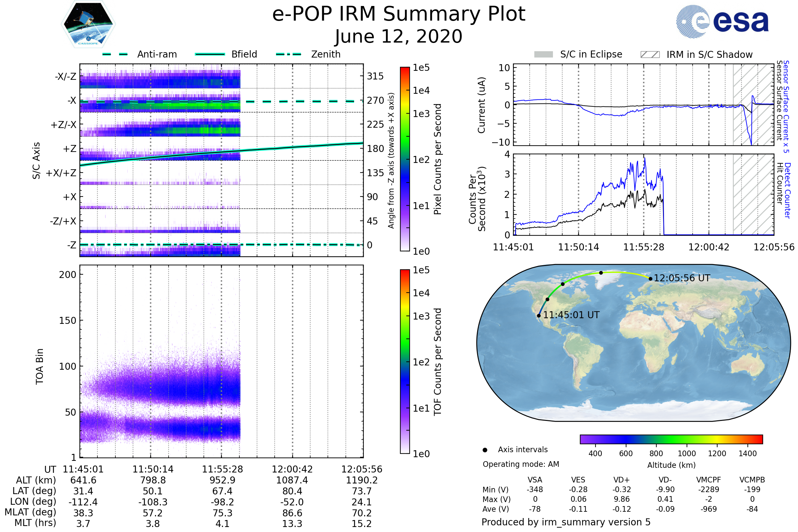Click the ESA logo

(x=722, y=21)
